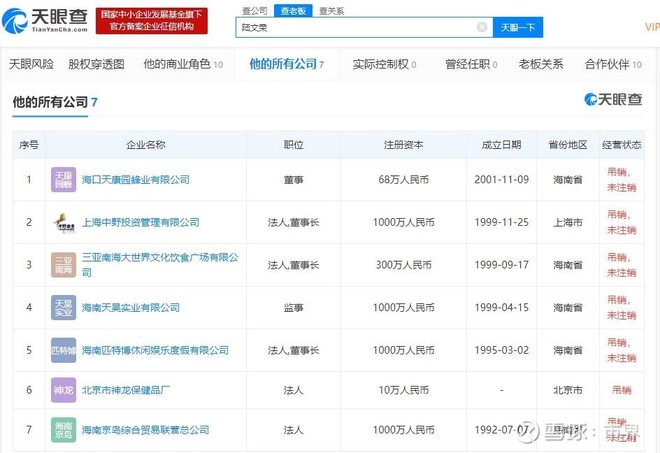
Task: Open the 北京市神龙保健品厂 company link
Action: 126,390
